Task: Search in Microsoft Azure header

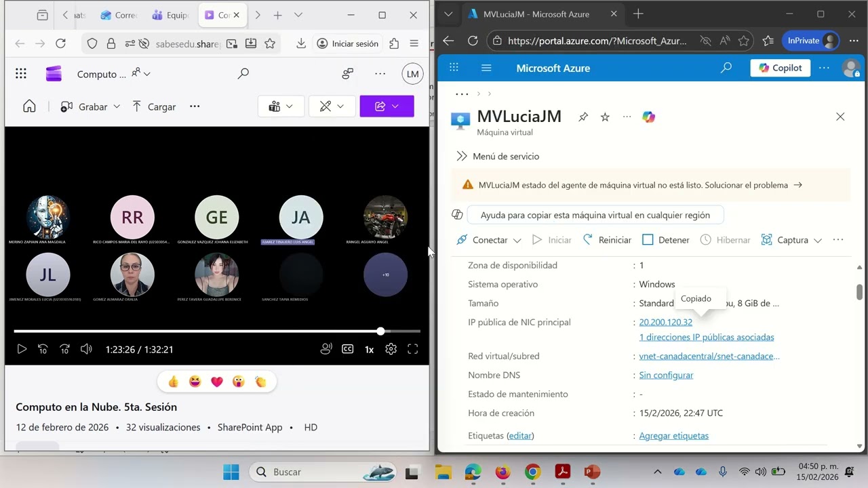Action: [x=726, y=68]
